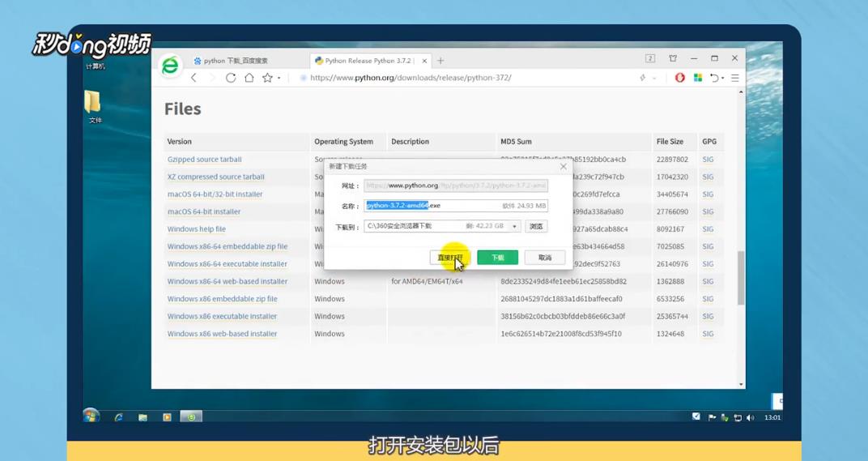Screen dimensions: 868x461
Task: Click 浏览 to browse download folder
Action: click(x=536, y=226)
